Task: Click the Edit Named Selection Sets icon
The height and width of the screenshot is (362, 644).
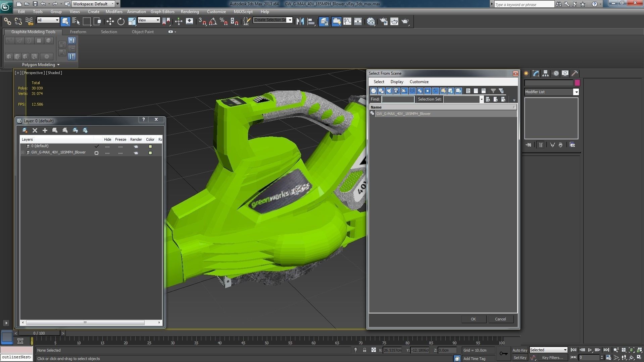Action: pyautogui.click(x=247, y=21)
